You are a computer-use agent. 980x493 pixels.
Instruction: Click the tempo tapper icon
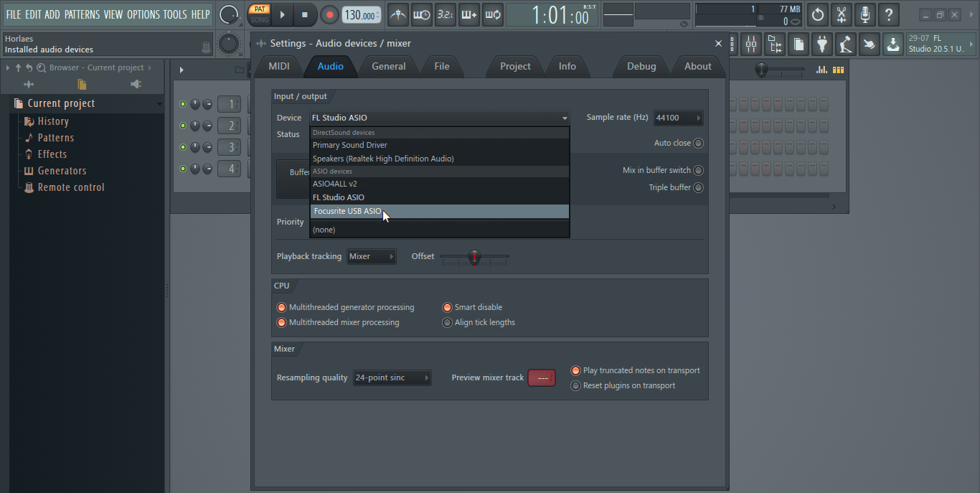click(x=846, y=44)
